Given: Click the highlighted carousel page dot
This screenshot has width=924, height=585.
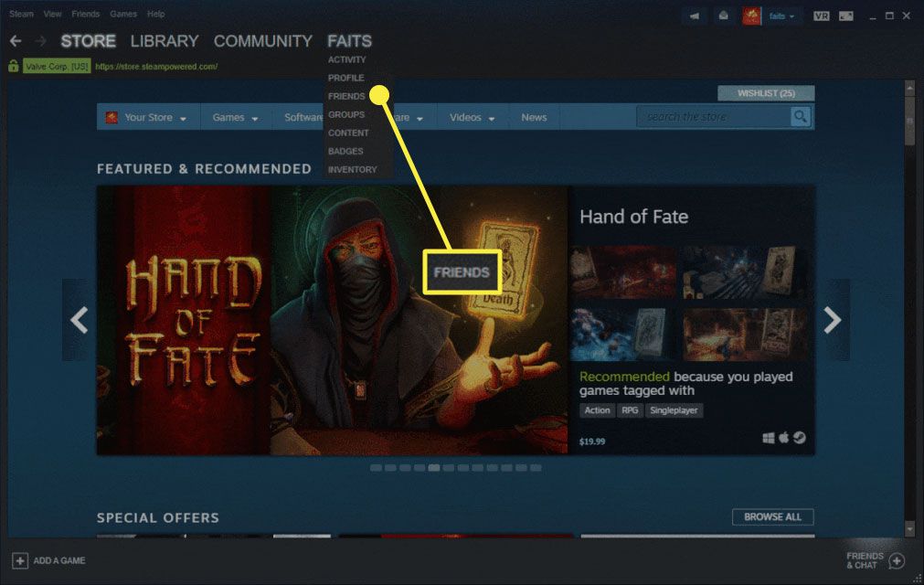Looking at the screenshot, I should coord(434,468).
